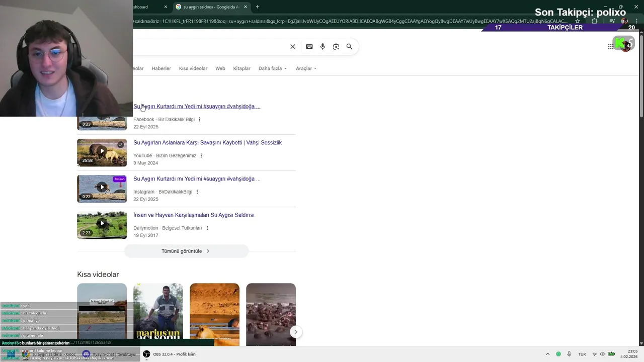The width and height of the screenshot is (644, 362).
Task: Open 'İnsan ve Hayvan Karşılaşmaları Su Aygısı Saldırısı' link
Action: 194,215
